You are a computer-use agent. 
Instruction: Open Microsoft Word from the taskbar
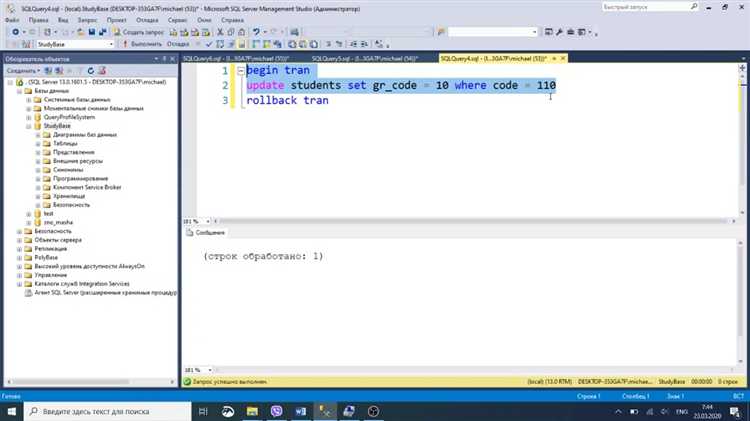coord(300,411)
